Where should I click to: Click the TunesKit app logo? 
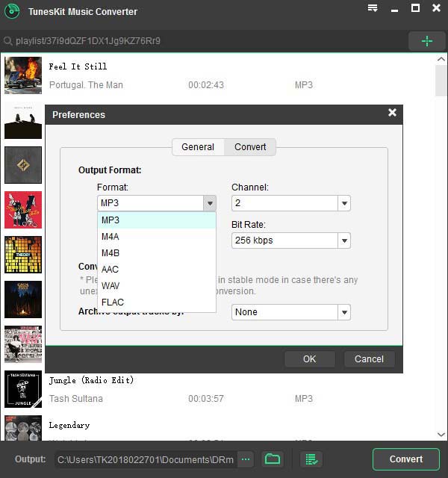(12, 11)
